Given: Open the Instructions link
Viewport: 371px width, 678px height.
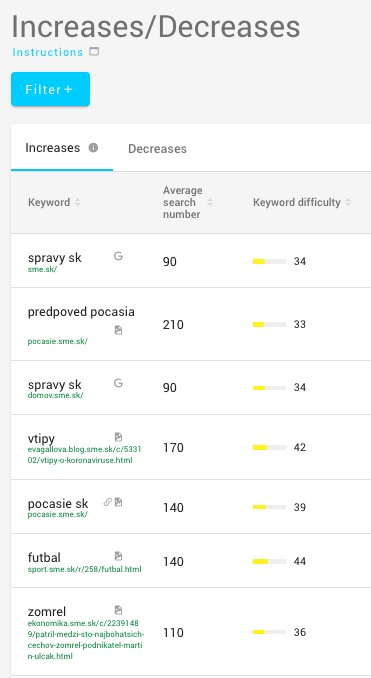Looking at the screenshot, I should 48,52.
